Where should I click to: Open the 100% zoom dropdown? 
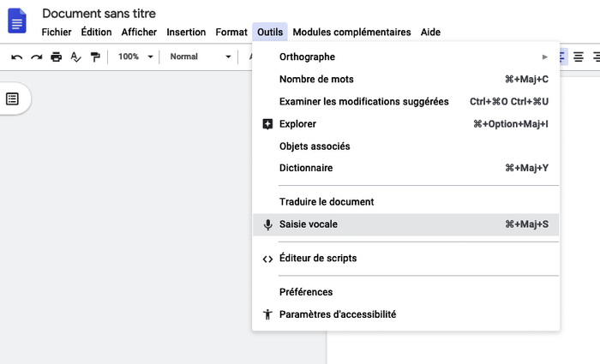click(x=135, y=57)
